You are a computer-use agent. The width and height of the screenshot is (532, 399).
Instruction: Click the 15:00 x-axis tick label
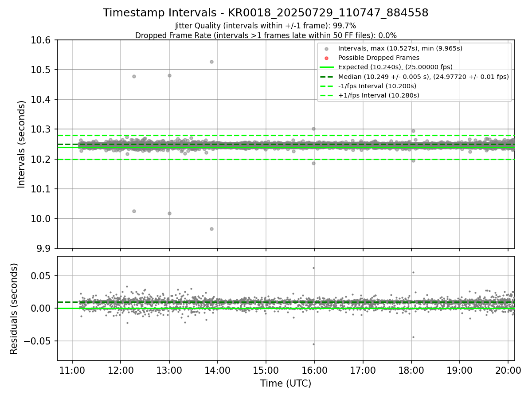[x=266, y=370]
